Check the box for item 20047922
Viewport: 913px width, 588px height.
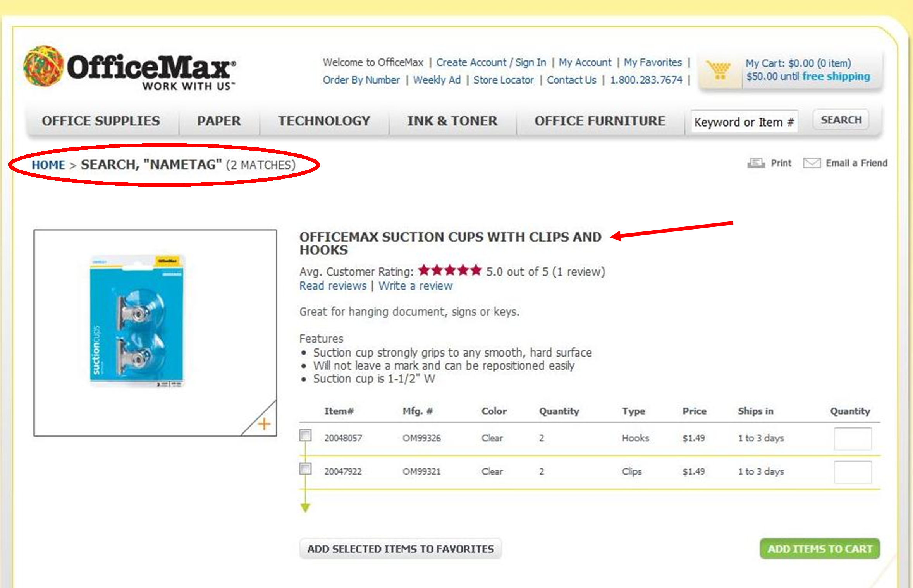(x=306, y=469)
